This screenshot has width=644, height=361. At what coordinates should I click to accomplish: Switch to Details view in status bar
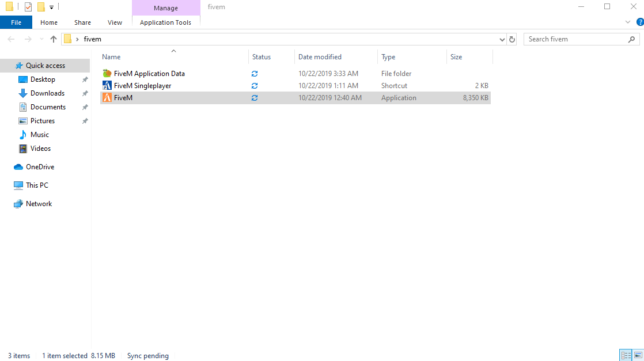coord(626,355)
